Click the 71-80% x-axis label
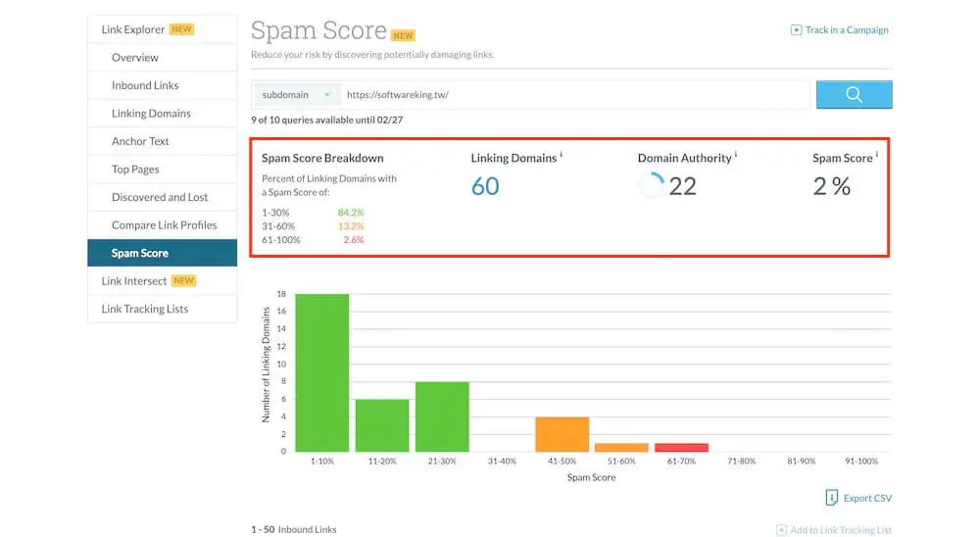Viewport: 980px width, 537px height. click(741, 462)
